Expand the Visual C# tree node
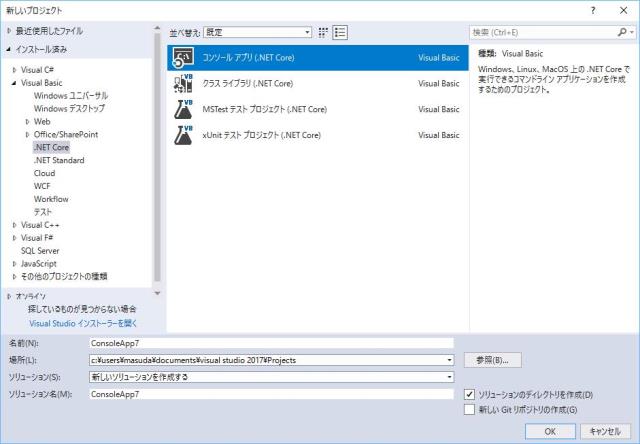Viewport: 640px width, 444px height. [x=14, y=69]
